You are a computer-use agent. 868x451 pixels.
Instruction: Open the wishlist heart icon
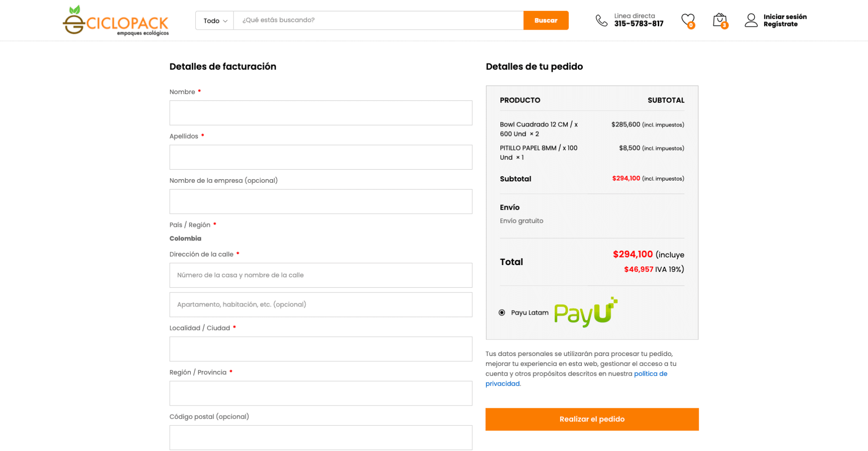click(x=688, y=20)
